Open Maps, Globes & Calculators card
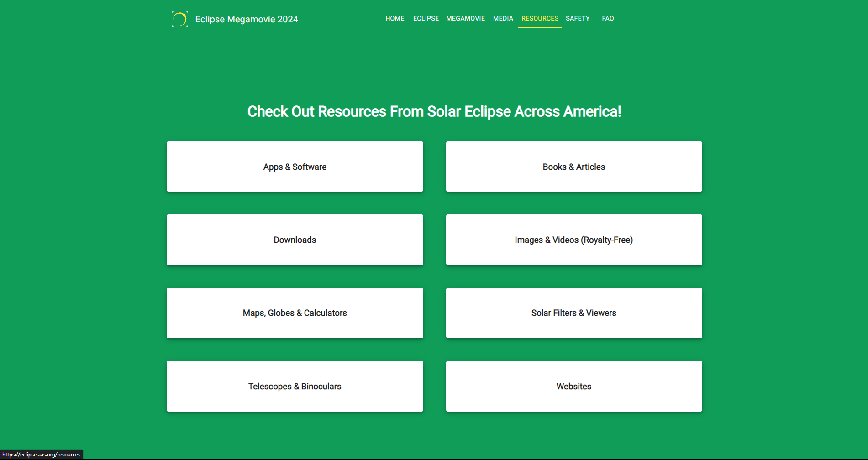Image resolution: width=868 pixels, height=460 pixels. click(295, 313)
